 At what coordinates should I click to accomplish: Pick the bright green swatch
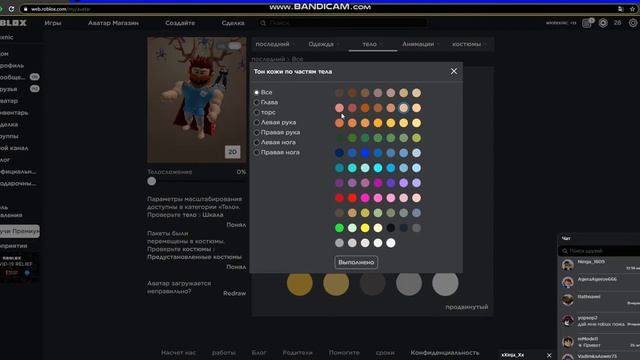click(339, 228)
